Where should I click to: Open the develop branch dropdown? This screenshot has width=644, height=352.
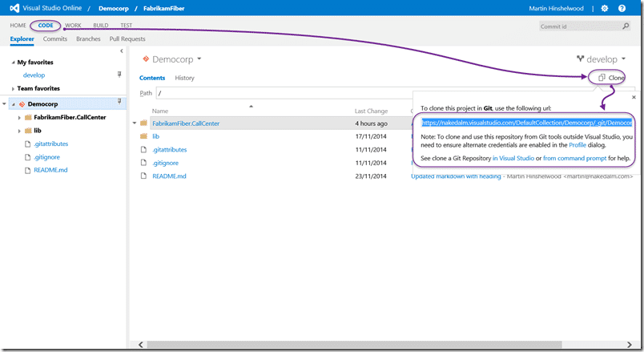623,59
